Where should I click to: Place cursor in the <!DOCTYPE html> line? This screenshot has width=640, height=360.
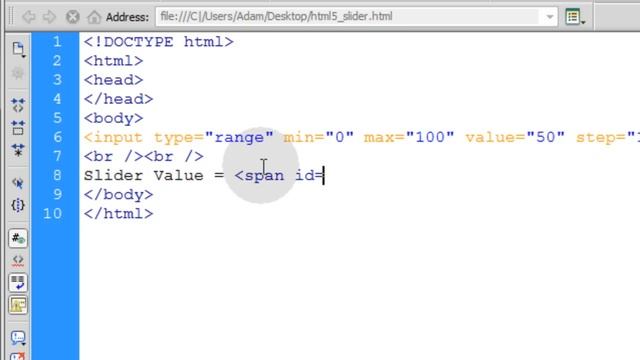pyautogui.click(x=159, y=42)
